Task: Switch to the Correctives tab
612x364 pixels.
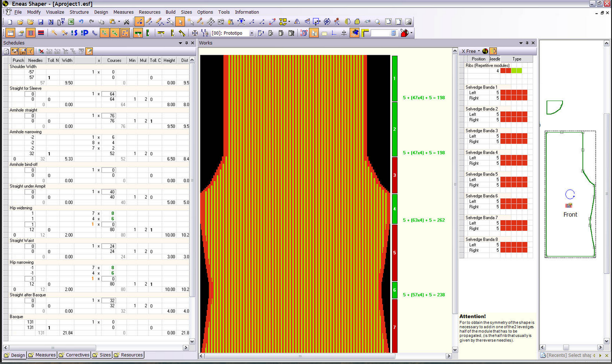Action: coord(74,355)
